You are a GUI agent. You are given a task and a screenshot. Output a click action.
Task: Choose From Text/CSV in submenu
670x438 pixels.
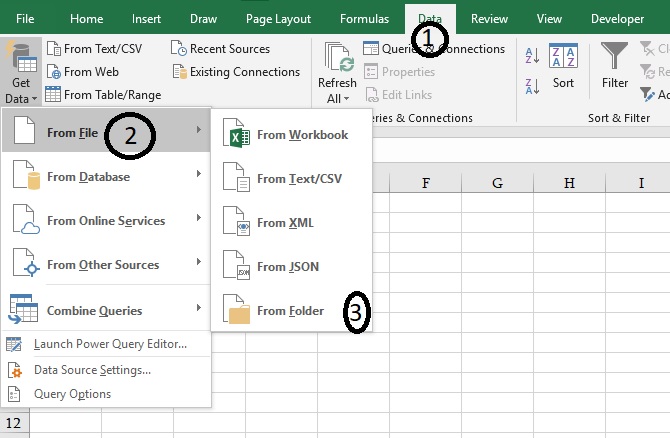click(292, 179)
